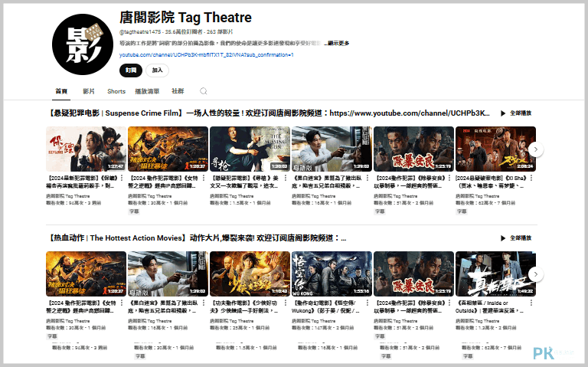Open the 热血动作 Hottest Action Movies section title
Viewport: 588px width, 367px height.
coord(197,238)
